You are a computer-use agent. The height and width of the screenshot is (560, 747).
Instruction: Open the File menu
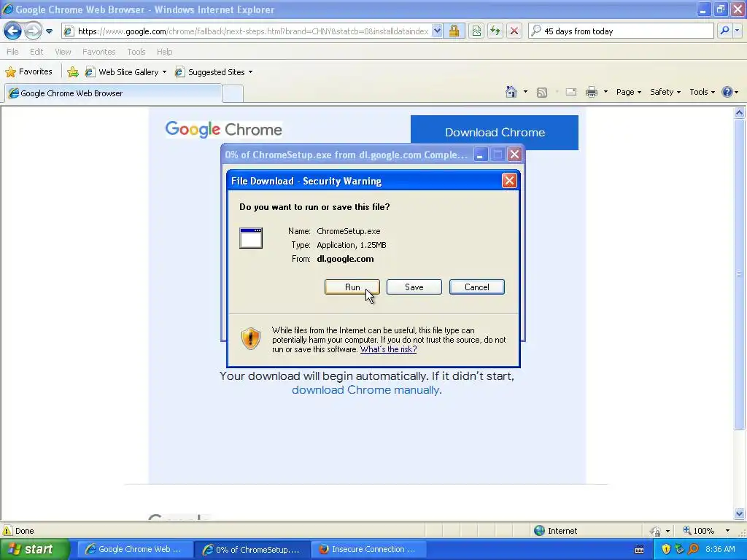click(x=13, y=52)
